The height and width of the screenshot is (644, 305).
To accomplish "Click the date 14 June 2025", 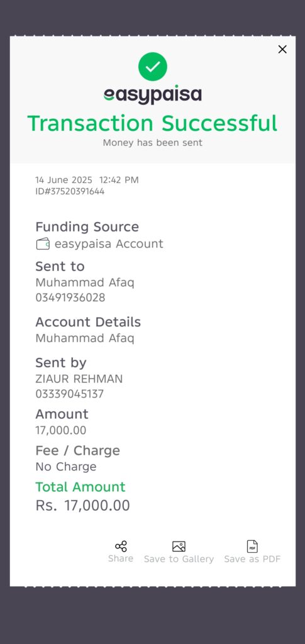I will pyautogui.click(x=64, y=180).
